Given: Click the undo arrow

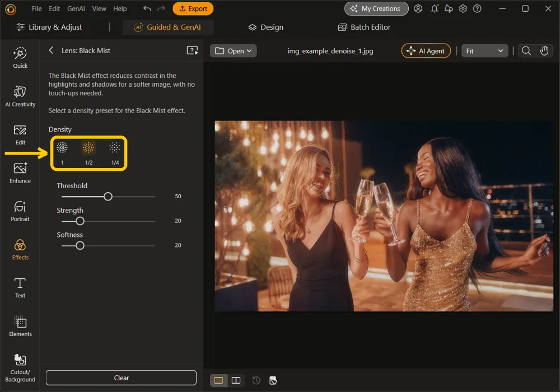Looking at the screenshot, I should tap(147, 8).
